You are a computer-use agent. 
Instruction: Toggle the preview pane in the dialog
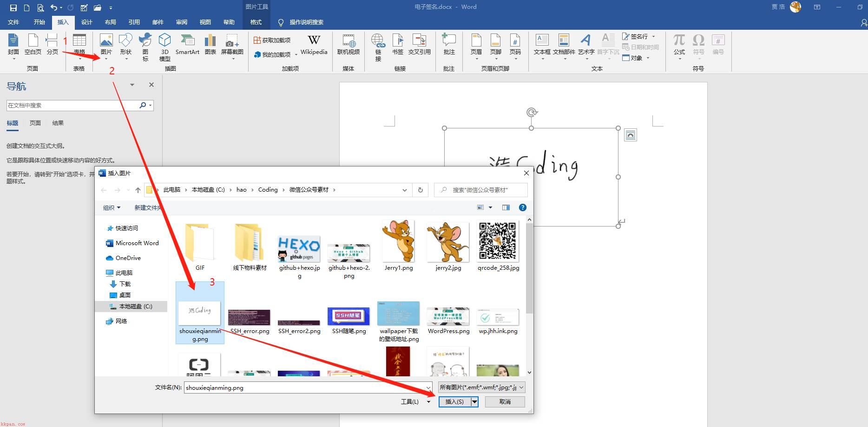(x=506, y=207)
